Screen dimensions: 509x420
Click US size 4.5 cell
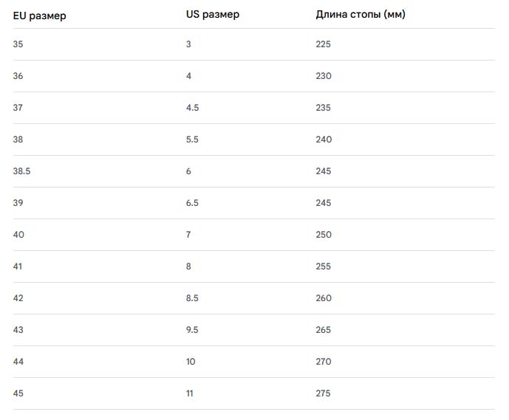click(192, 108)
